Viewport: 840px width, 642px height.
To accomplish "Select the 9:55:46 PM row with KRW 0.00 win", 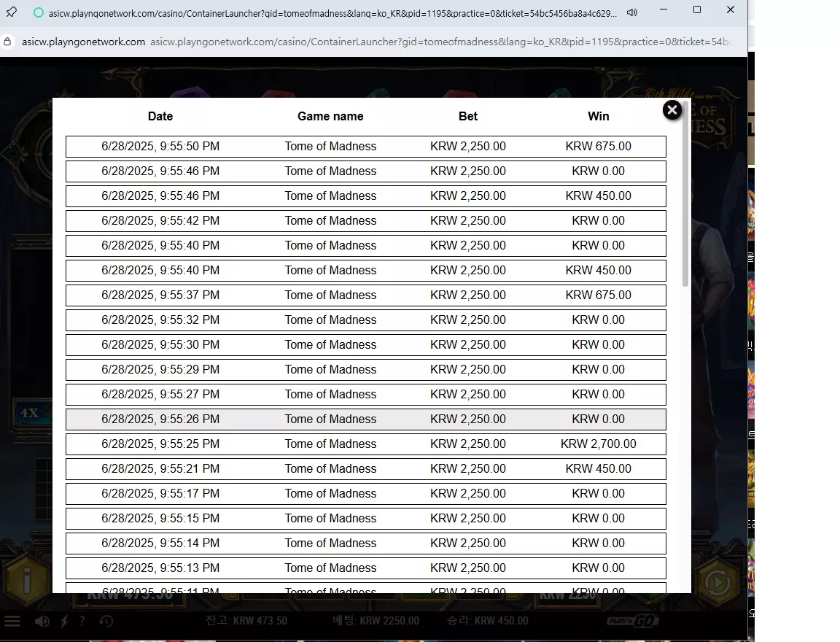I will (366, 171).
